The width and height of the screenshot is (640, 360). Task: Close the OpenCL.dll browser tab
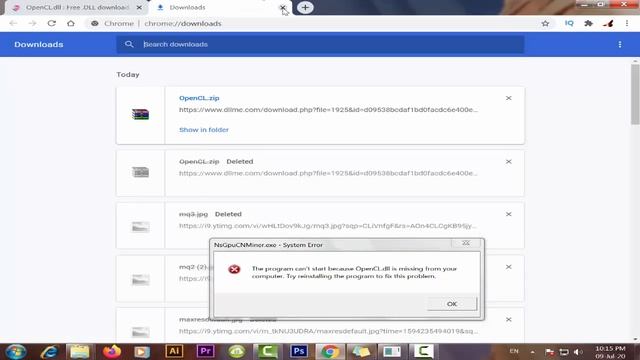click(x=139, y=7)
